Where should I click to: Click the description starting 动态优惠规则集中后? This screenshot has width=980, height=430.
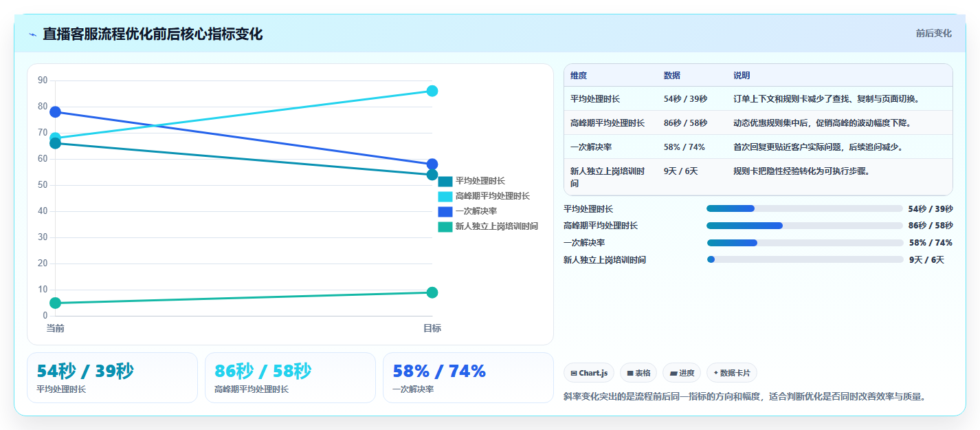823,123
